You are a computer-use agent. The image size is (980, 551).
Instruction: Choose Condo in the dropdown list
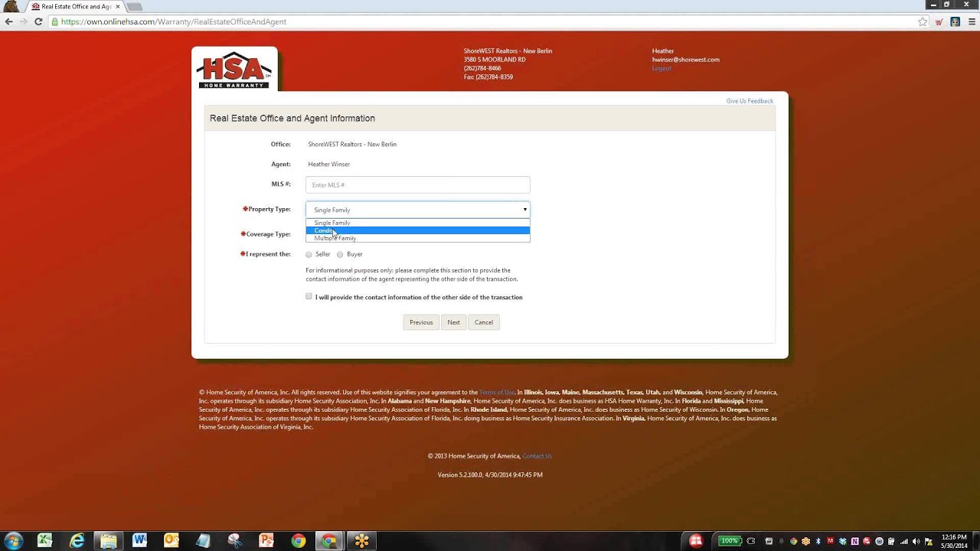417,230
